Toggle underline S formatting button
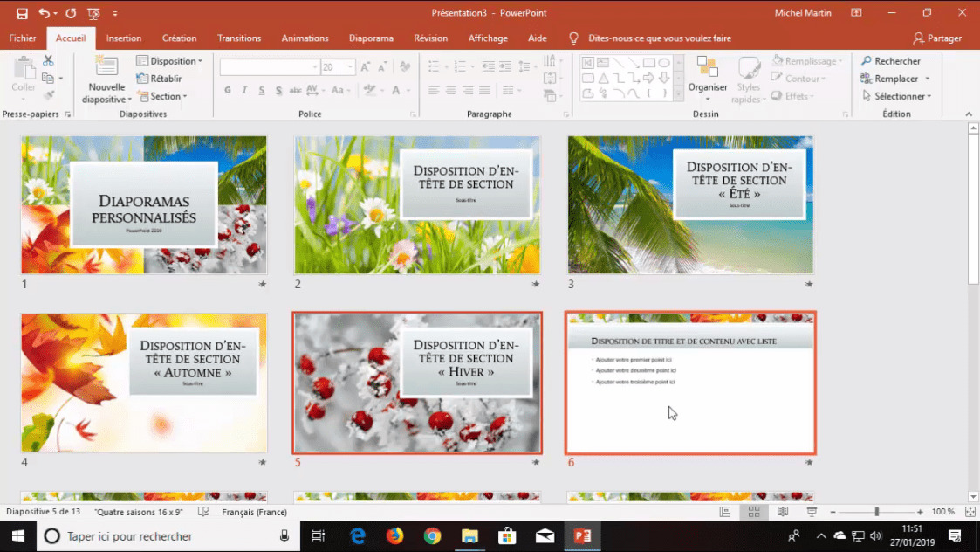This screenshot has height=552, width=980. (x=261, y=90)
